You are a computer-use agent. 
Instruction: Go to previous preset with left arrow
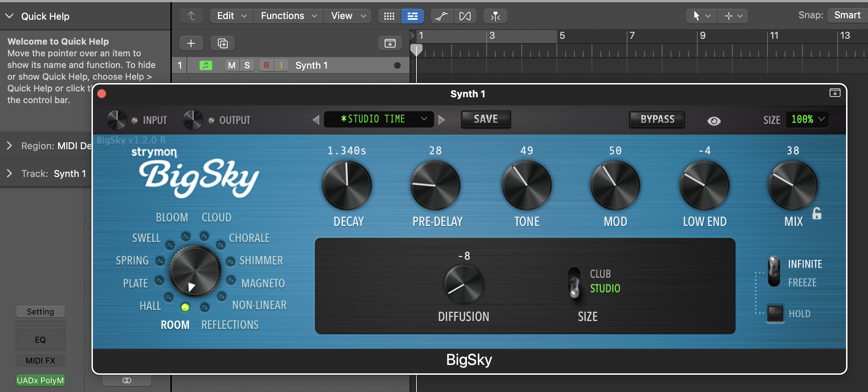point(316,120)
